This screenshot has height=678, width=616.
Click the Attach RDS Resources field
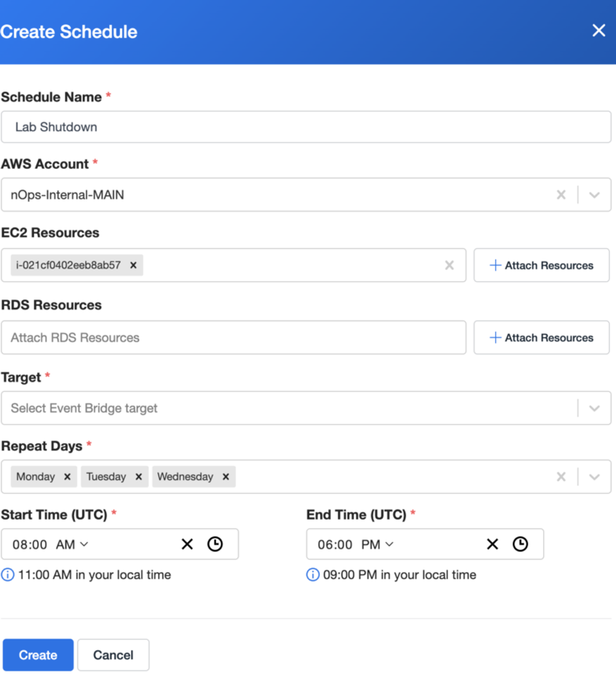click(x=234, y=337)
